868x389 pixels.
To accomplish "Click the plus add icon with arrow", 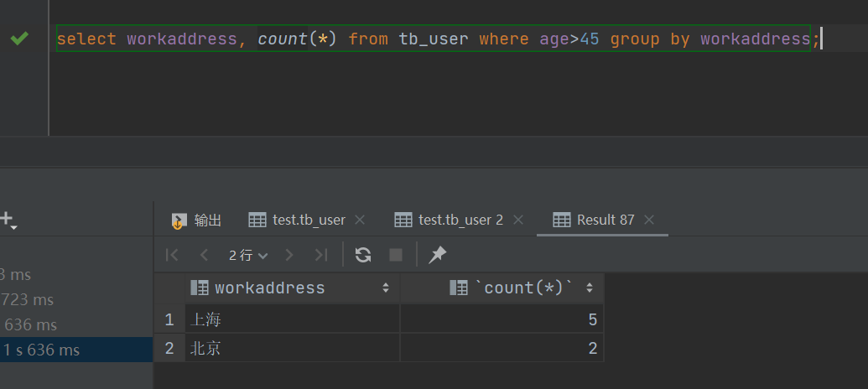I will pos(8,220).
